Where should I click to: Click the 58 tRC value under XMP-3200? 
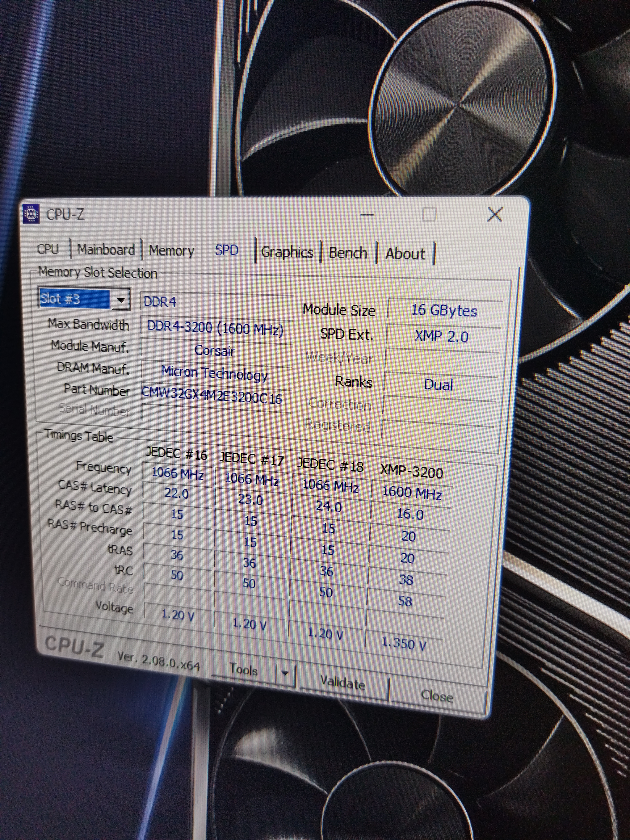click(405, 601)
